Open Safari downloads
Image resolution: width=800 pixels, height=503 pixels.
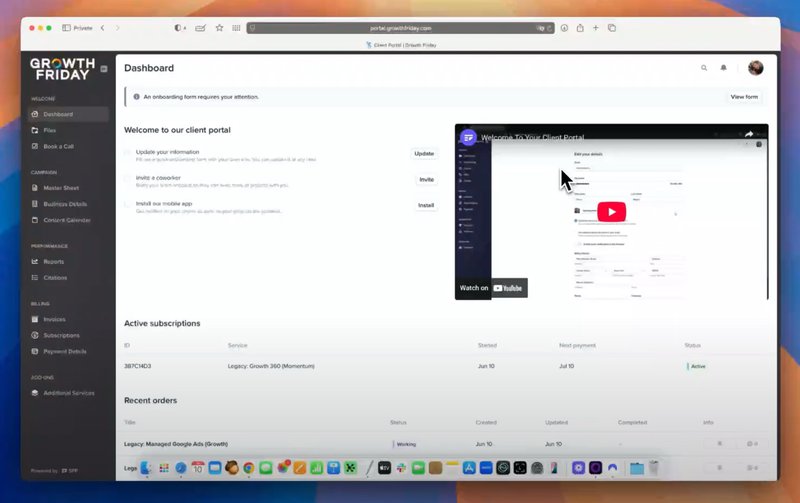(x=564, y=28)
